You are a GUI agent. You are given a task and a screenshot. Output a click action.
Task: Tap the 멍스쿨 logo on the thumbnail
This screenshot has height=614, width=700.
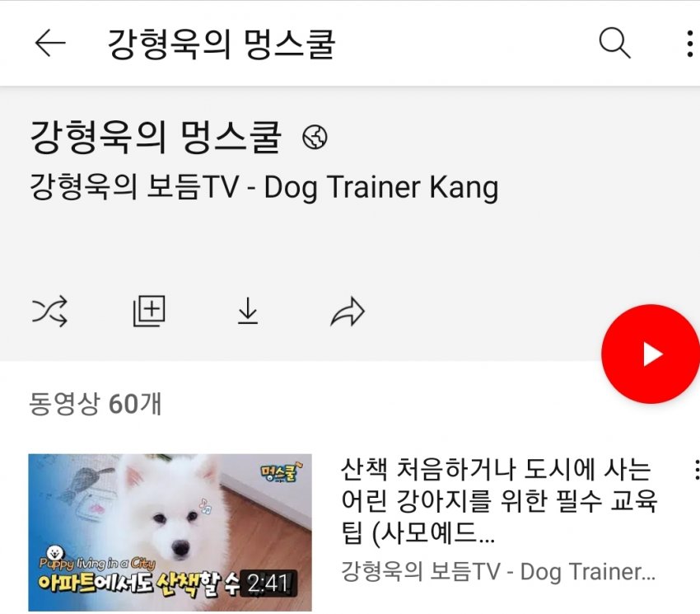click(279, 473)
